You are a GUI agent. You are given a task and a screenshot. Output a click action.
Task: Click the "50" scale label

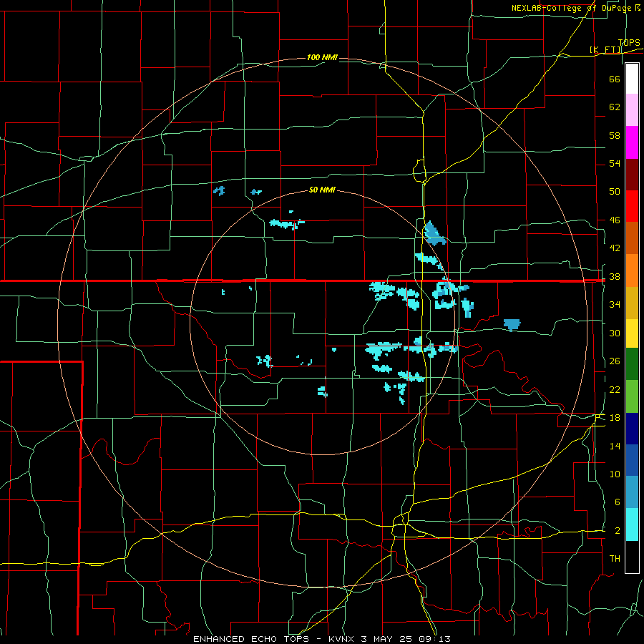click(615, 191)
